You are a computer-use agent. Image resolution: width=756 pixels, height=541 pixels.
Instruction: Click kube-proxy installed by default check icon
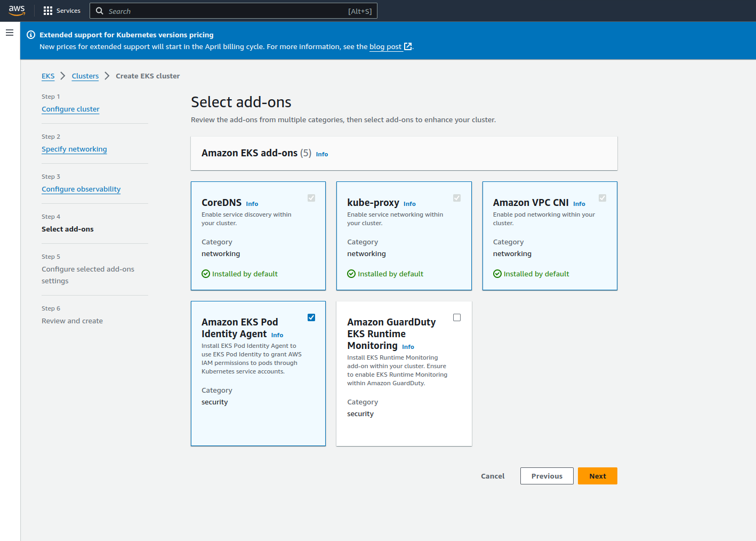pyautogui.click(x=351, y=274)
